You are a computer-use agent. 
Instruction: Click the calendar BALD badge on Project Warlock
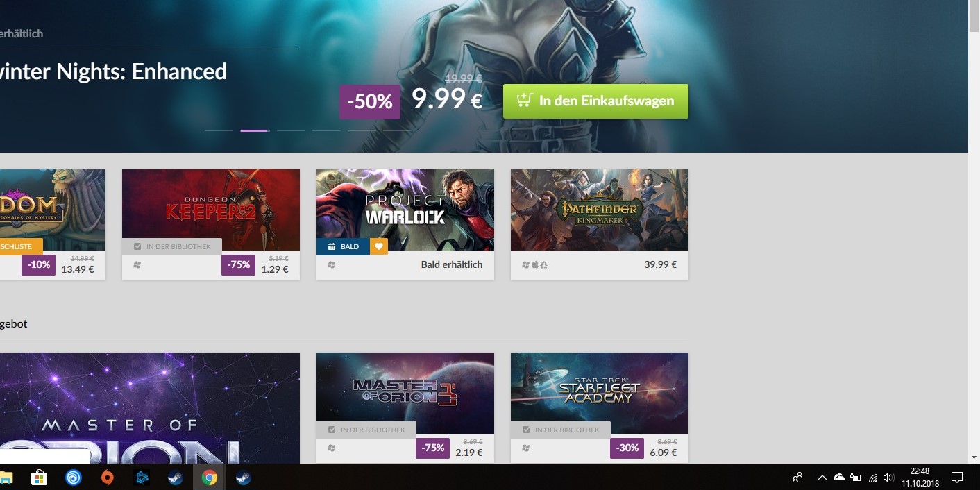pyautogui.click(x=343, y=246)
